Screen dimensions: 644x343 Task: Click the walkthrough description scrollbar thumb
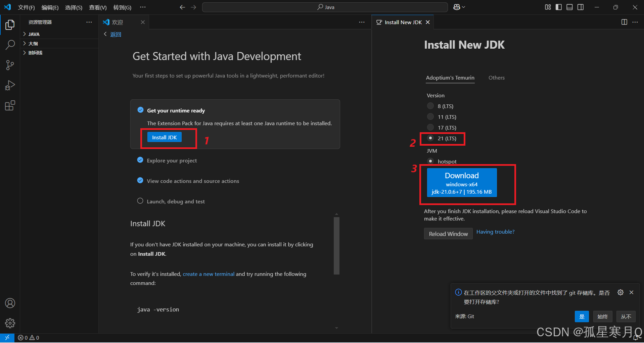coord(336,246)
